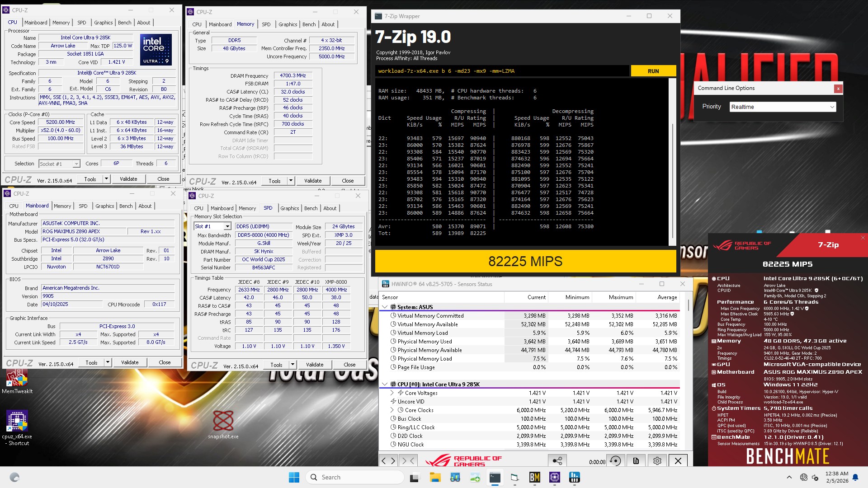The width and height of the screenshot is (868, 488).
Task: Click Tools button in CPU-Z Mainboard window
Action: [x=92, y=362]
